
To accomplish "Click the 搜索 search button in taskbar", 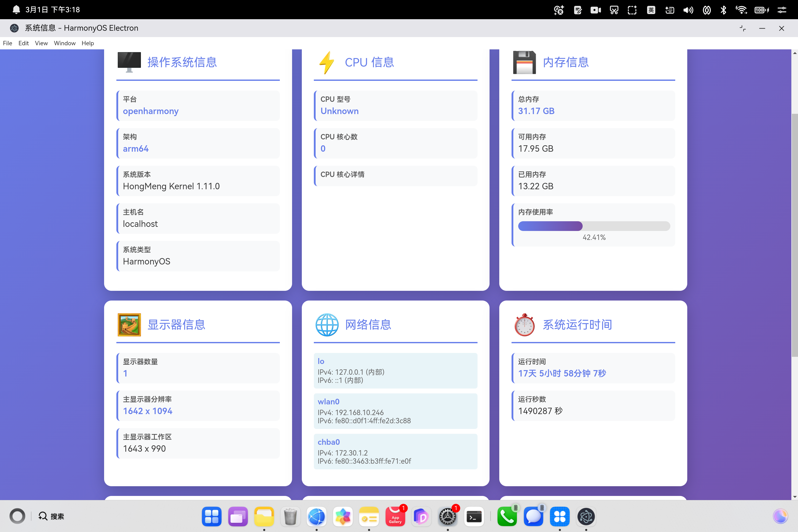I will coord(51,516).
